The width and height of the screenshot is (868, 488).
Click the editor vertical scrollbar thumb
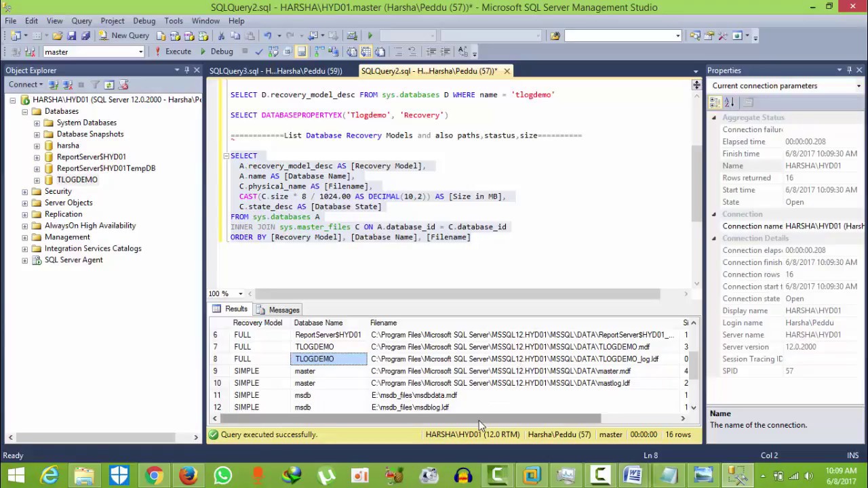696,183
